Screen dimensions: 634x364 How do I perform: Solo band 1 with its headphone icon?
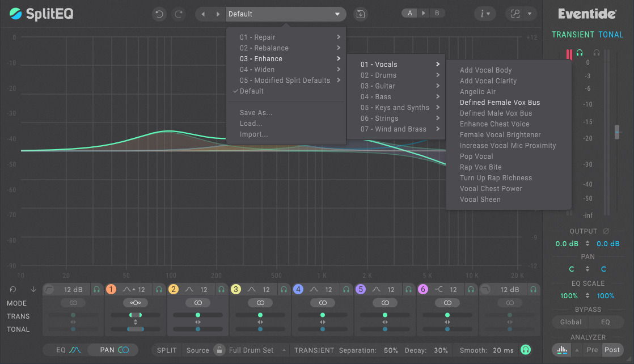tap(159, 290)
